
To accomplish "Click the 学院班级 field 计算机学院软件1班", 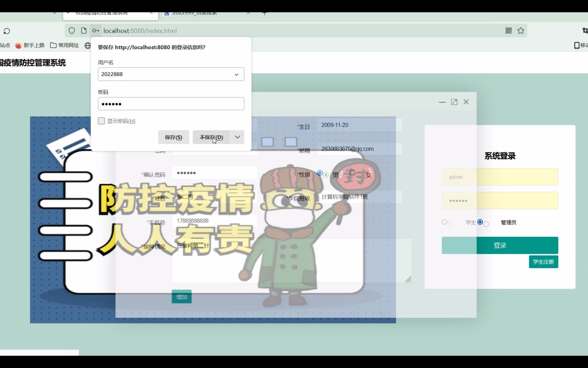I will coord(359,197).
